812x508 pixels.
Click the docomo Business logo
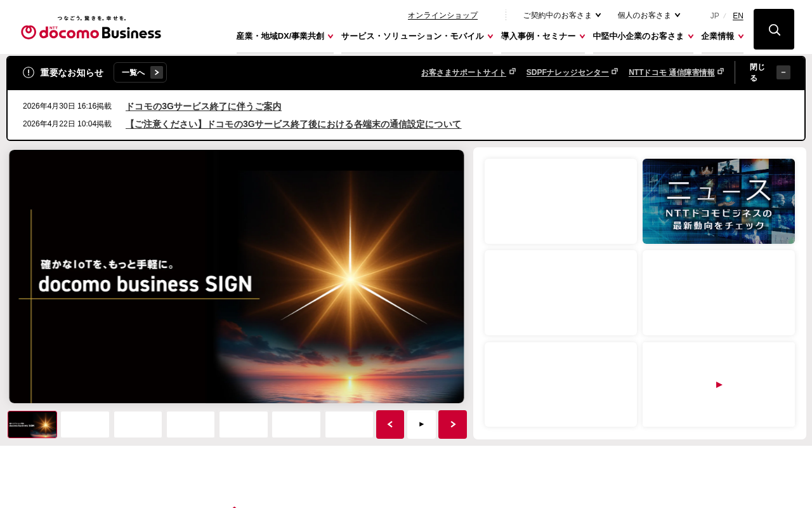point(91,28)
